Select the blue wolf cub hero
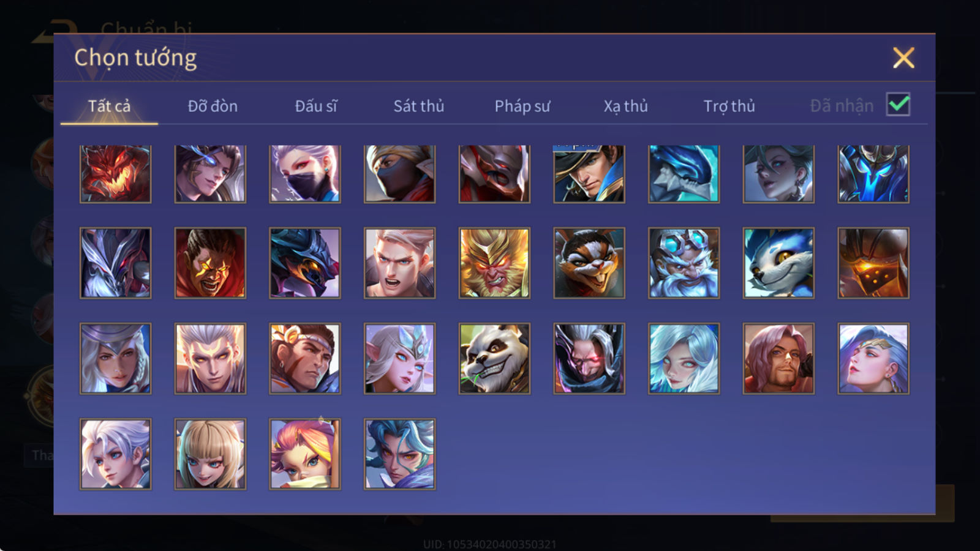 pos(778,263)
